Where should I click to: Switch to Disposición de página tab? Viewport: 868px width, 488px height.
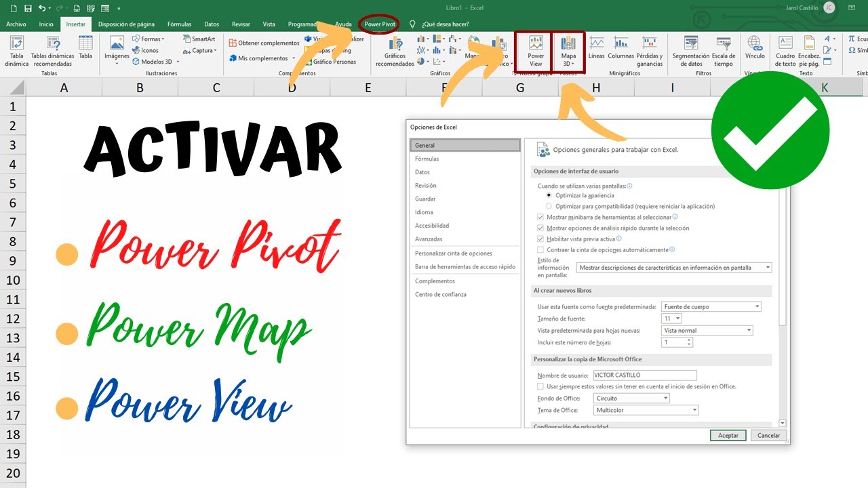127,24
